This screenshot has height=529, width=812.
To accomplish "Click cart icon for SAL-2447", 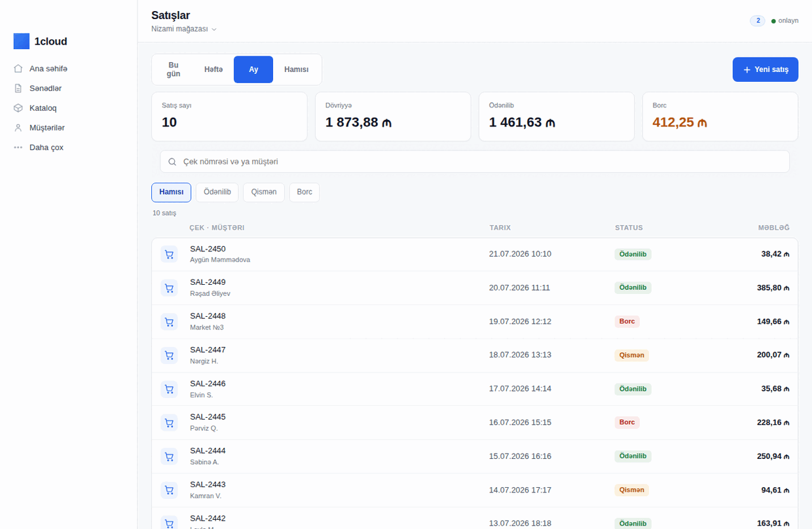I will point(169,356).
